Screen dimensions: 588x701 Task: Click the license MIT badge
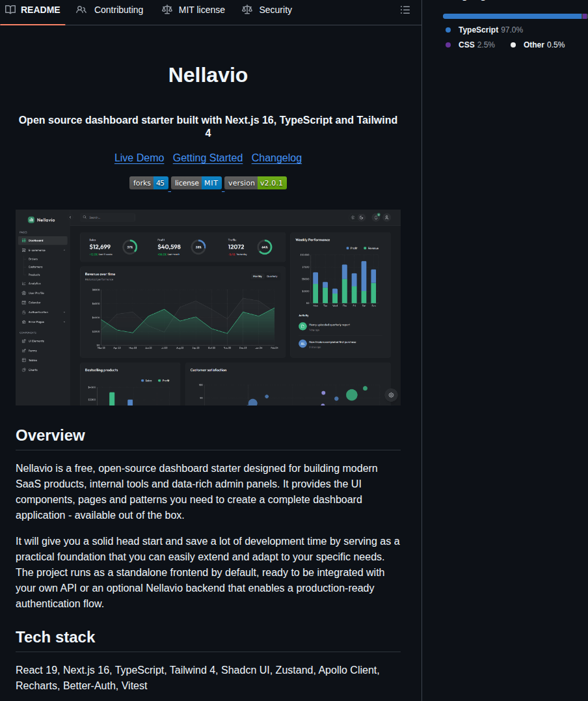pos(196,183)
